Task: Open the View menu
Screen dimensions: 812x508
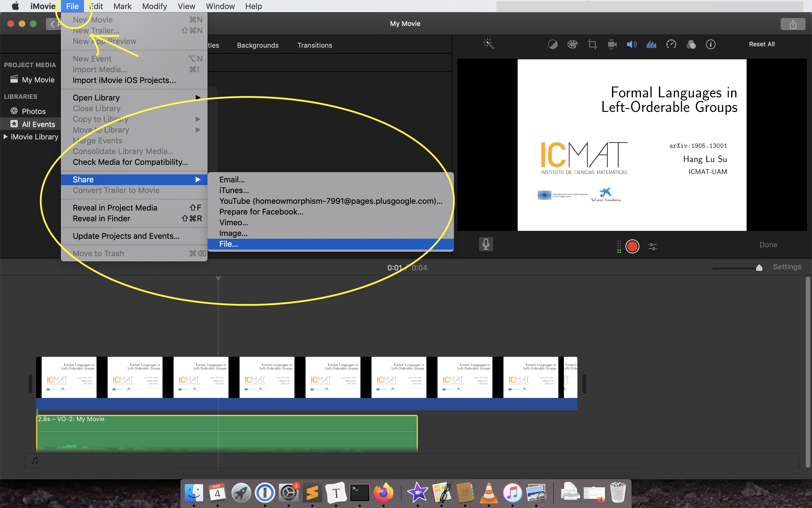Action: [186, 6]
